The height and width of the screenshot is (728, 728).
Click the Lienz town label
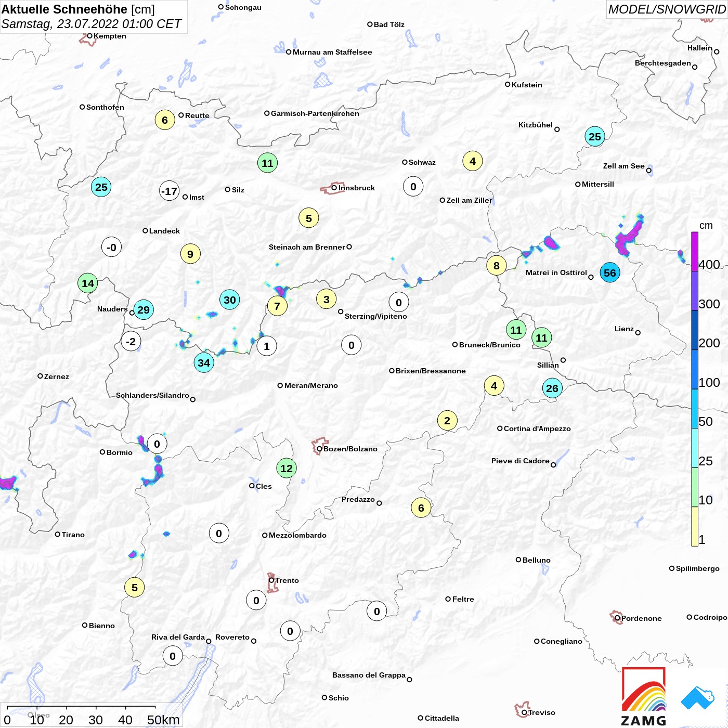tap(624, 329)
